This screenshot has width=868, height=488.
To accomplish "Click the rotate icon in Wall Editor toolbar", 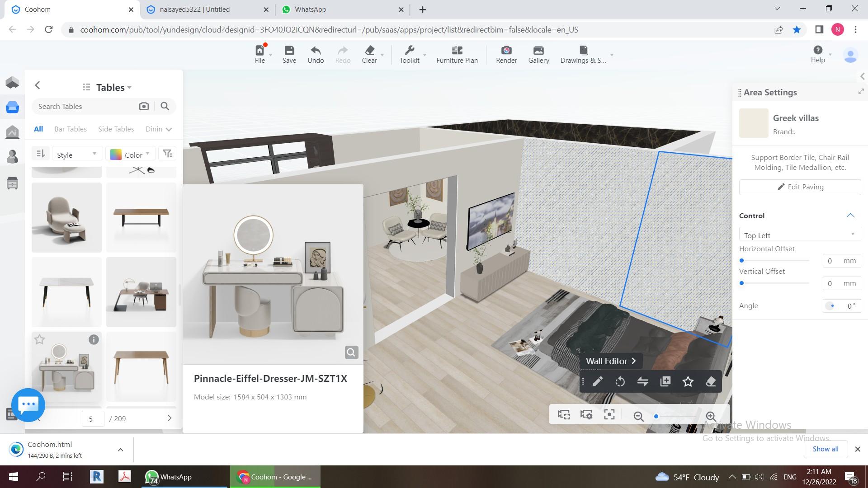I will pyautogui.click(x=620, y=382).
